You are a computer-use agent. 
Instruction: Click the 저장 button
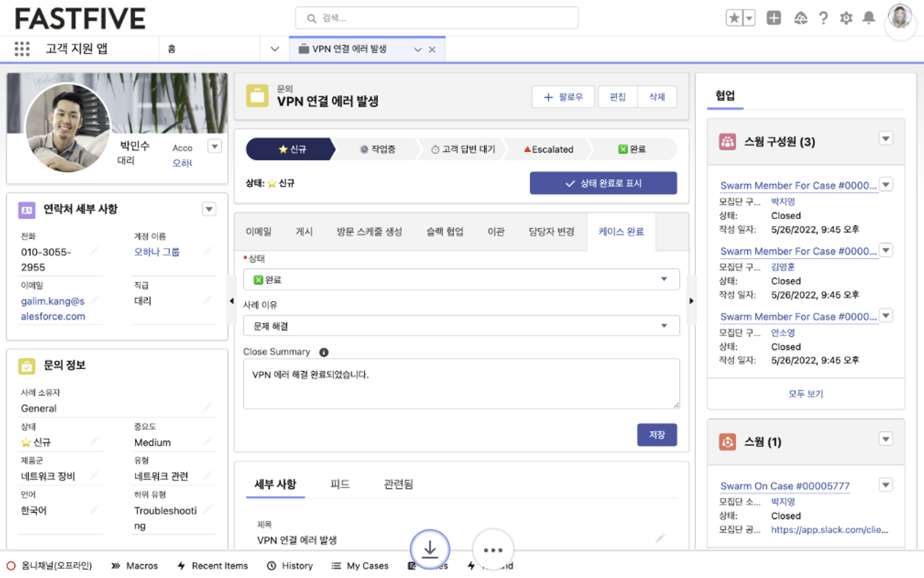(x=656, y=435)
